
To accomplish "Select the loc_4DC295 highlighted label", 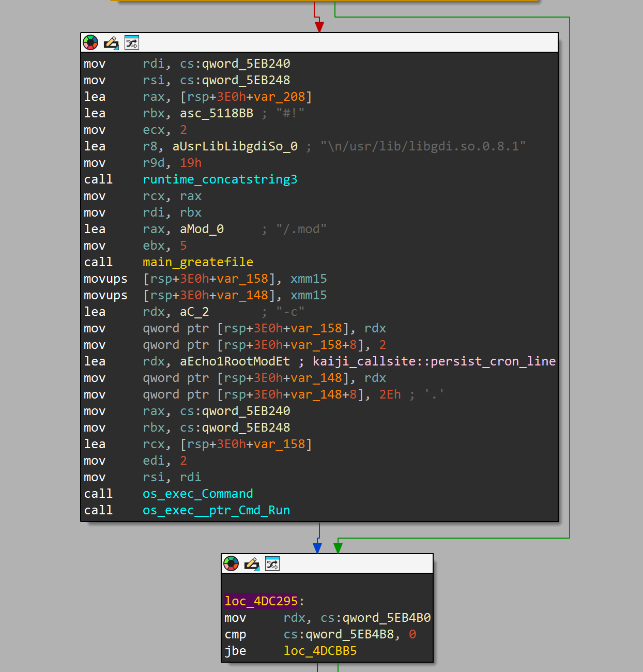I will [261, 601].
